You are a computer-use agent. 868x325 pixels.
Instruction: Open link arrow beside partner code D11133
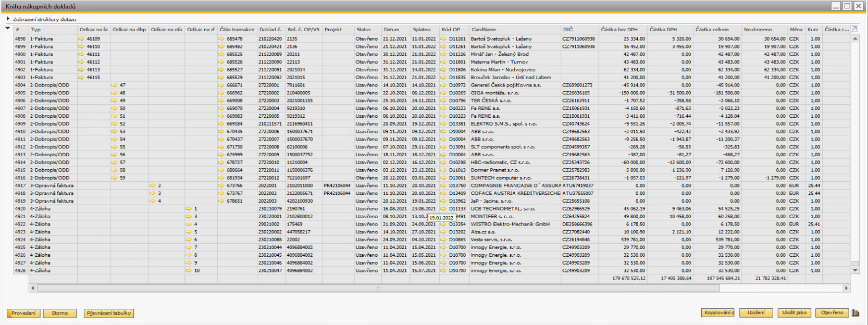tap(443, 209)
